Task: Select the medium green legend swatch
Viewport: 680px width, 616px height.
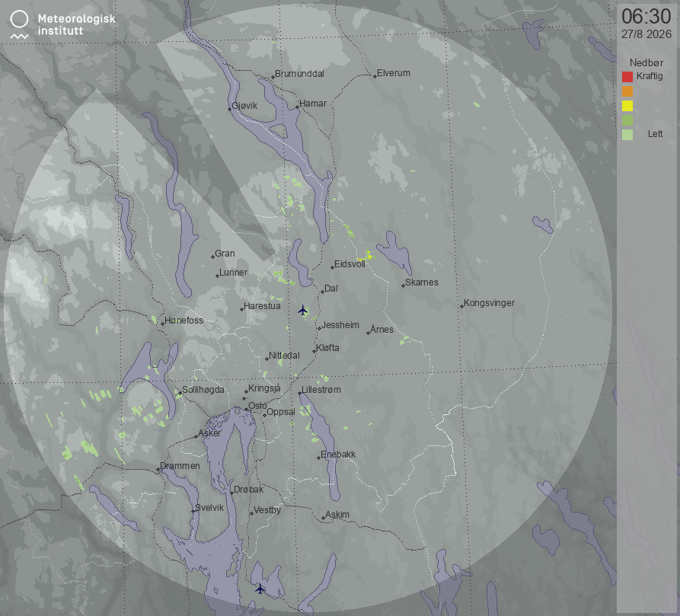Action: click(627, 120)
